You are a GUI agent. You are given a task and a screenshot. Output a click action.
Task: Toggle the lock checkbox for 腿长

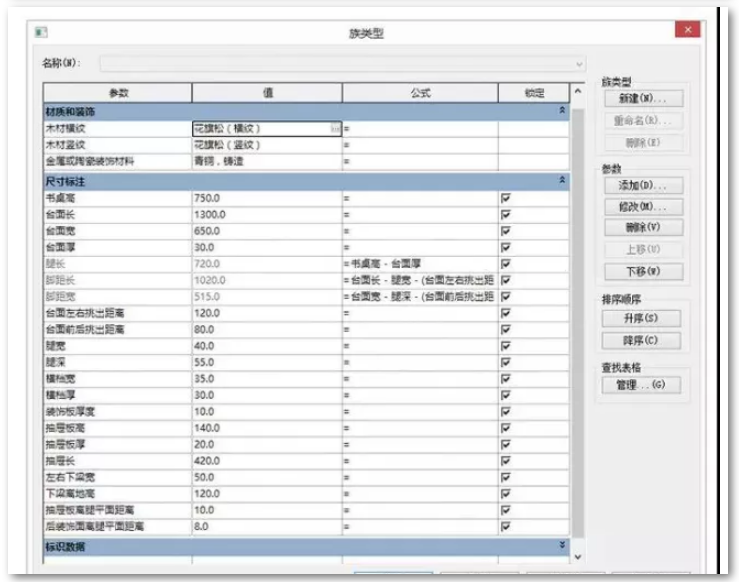click(506, 264)
